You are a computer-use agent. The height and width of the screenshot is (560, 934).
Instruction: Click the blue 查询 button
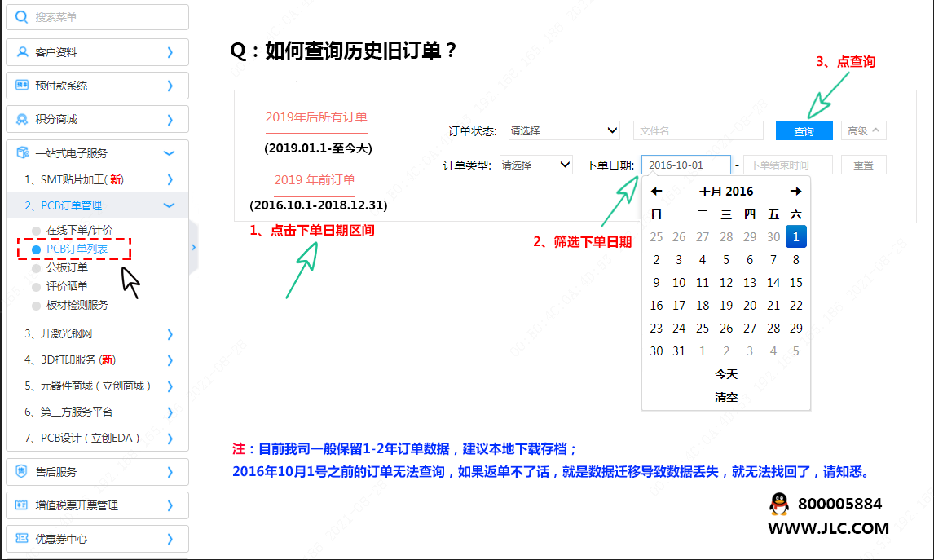(804, 131)
